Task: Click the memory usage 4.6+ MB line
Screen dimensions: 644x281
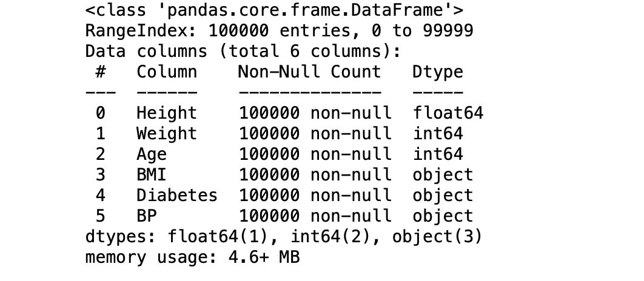Action: (x=193, y=257)
